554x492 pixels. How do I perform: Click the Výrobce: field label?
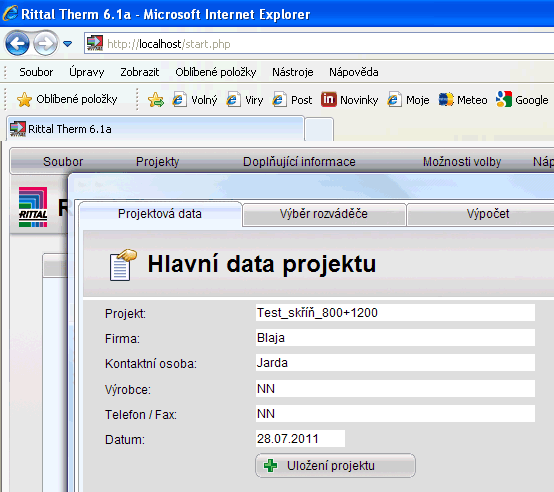tap(128, 390)
